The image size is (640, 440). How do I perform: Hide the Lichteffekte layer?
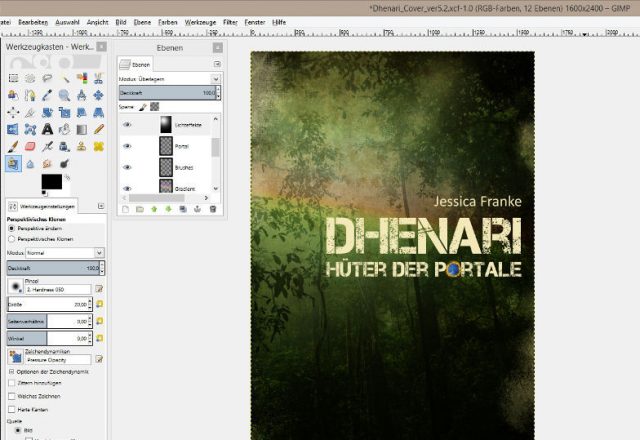point(127,124)
